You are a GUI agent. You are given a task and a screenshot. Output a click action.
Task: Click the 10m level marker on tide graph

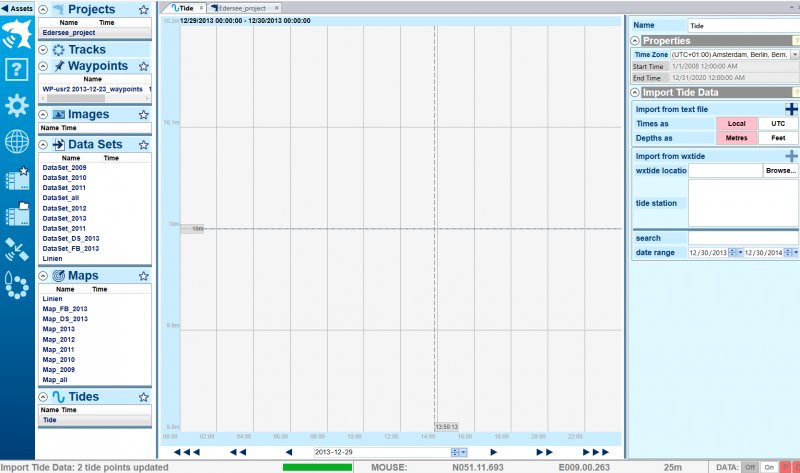click(197, 229)
